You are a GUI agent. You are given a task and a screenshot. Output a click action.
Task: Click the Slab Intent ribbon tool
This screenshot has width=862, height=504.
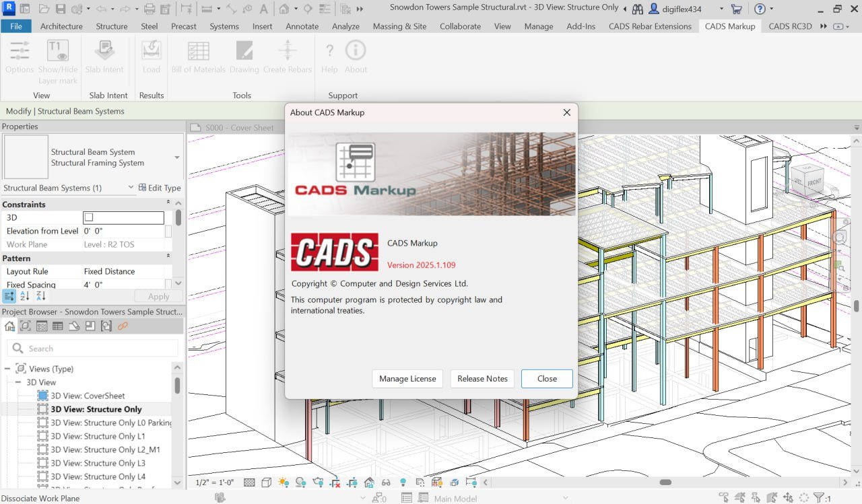[104, 57]
